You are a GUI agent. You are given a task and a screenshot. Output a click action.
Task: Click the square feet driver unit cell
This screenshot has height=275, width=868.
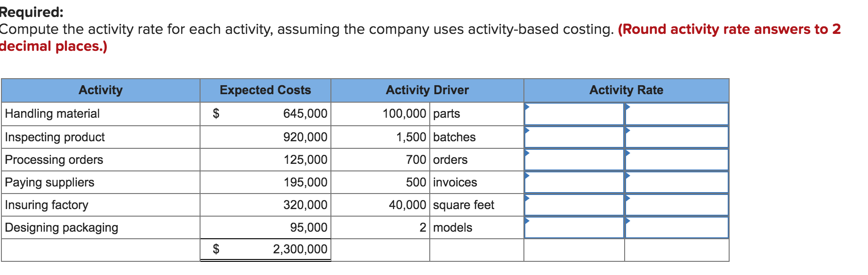pos(477,205)
